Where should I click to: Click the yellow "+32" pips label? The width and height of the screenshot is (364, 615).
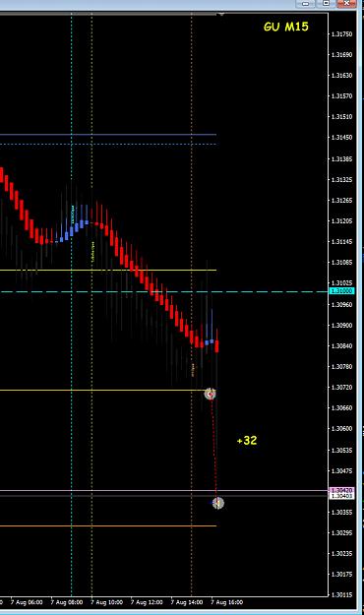point(247,441)
